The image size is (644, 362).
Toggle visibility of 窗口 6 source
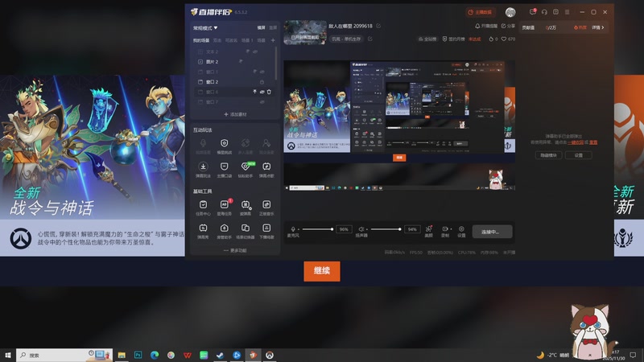click(x=262, y=92)
